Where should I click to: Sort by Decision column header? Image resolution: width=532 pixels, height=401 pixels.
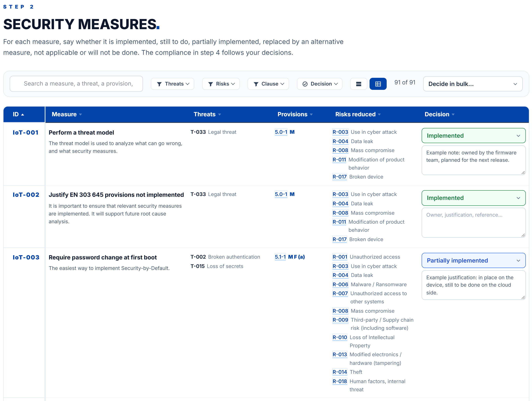(439, 114)
